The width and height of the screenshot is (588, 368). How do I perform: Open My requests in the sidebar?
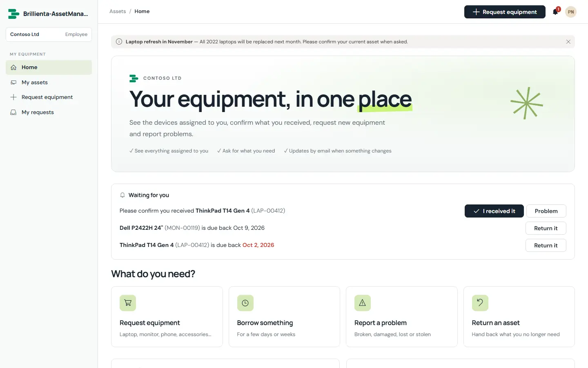[x=49, y=112]
